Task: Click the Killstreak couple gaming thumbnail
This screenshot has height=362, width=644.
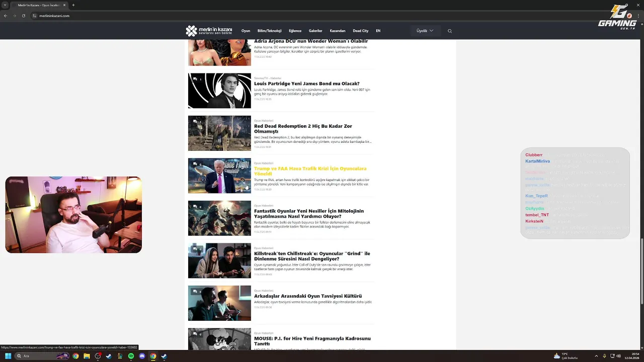Action: click(x=219, y=260)
